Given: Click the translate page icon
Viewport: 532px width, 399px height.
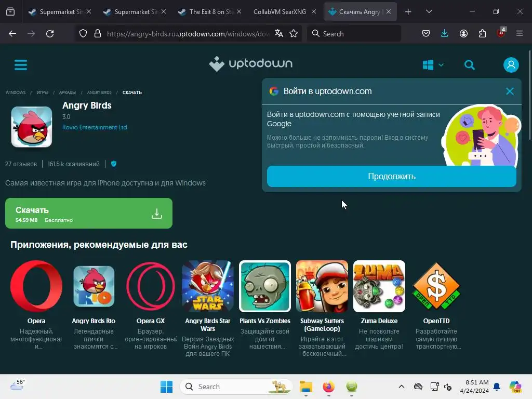Looking at the screenshot, I should [279, 34].
